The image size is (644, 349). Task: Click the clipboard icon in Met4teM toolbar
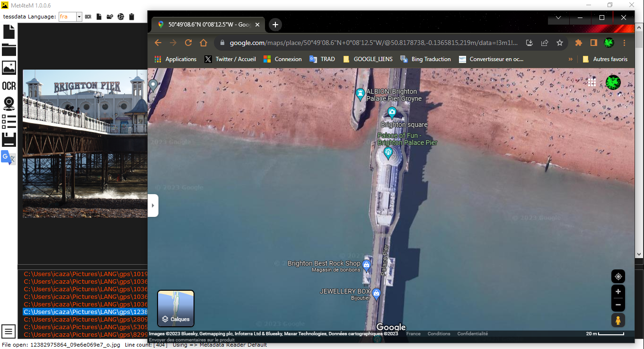pyautogui.click(x=132, y=17)
